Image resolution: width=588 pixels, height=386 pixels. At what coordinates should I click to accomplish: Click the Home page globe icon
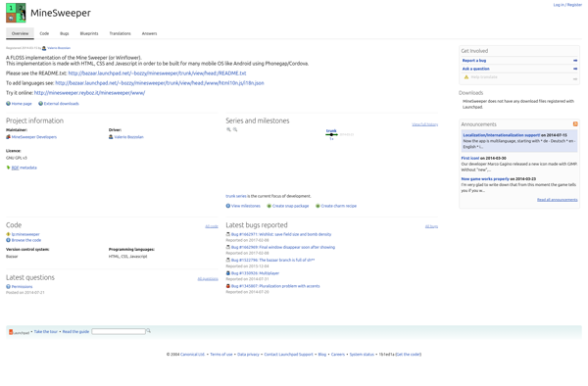coord(8,104)
